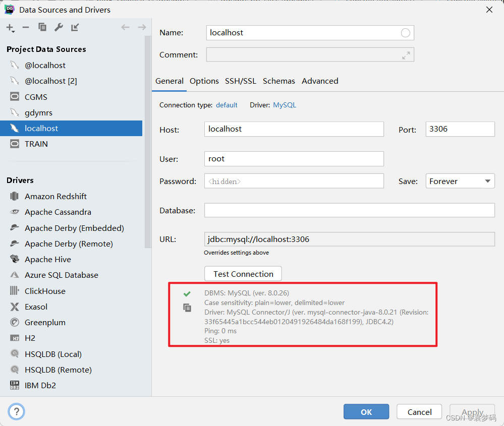Select the ClickHouse driver
This screenshot has height=426, width=504.
[x=45, y=291]
